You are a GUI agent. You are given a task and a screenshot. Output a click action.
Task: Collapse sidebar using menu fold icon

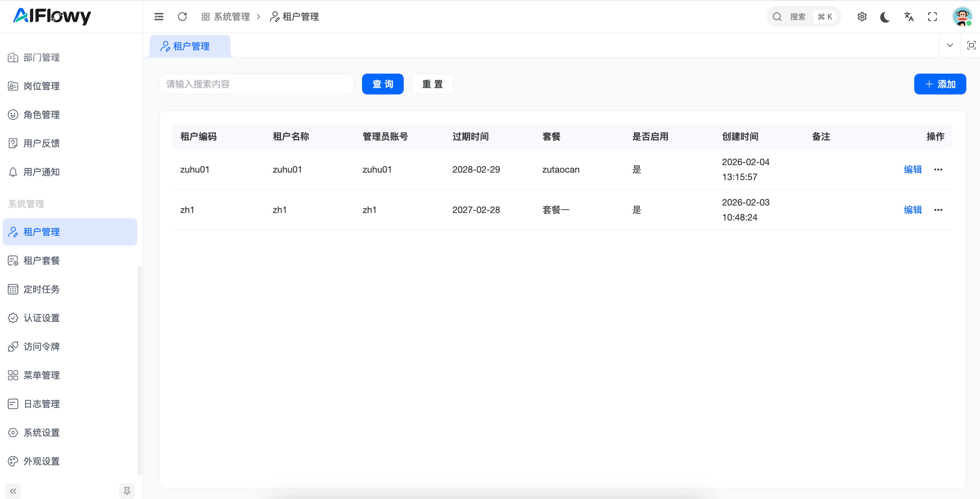159,17
